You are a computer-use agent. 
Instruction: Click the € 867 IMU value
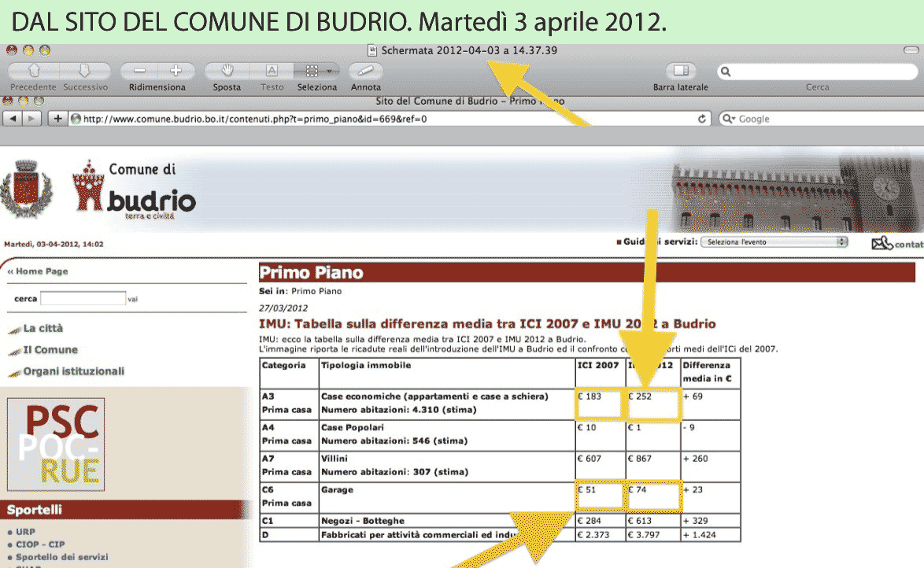[640, 459]
